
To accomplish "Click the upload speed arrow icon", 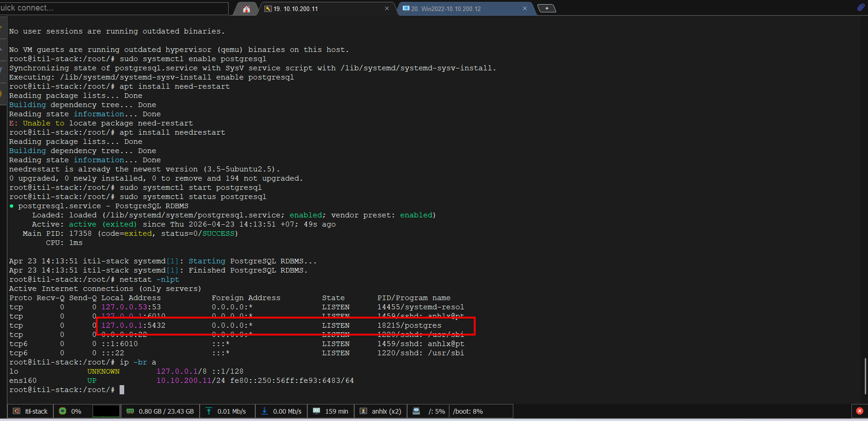I will point(209,411).
